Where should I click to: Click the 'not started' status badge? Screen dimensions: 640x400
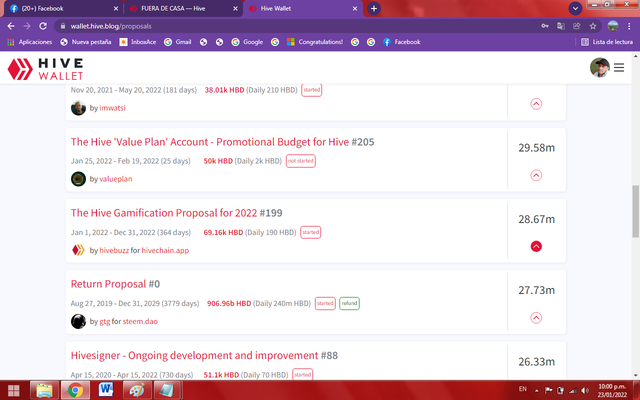tap(300, 161)
